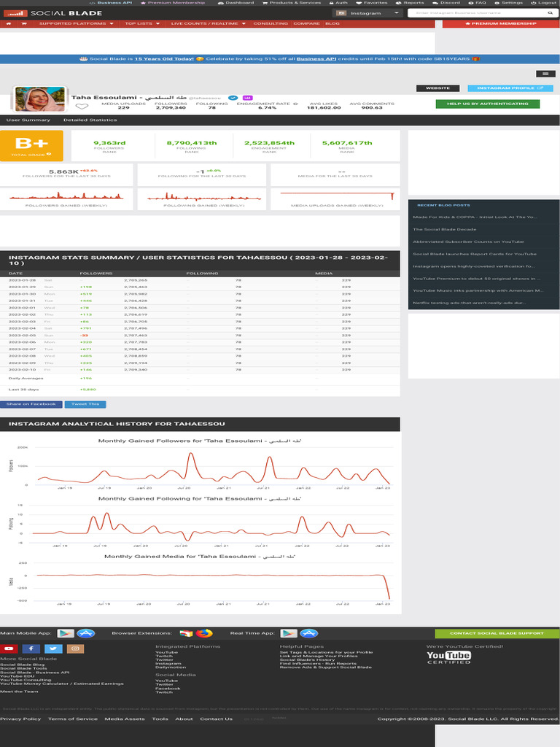Image resolution: width=560 pixels, height=747 pixels.
Task: Expand the Supported Platforms menu
Action: (x=76, y=23)
